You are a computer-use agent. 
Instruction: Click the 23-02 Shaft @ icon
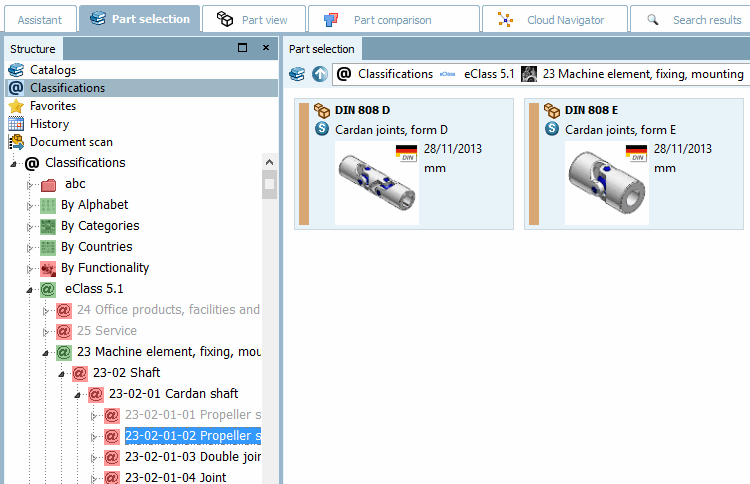coord(80,373)
